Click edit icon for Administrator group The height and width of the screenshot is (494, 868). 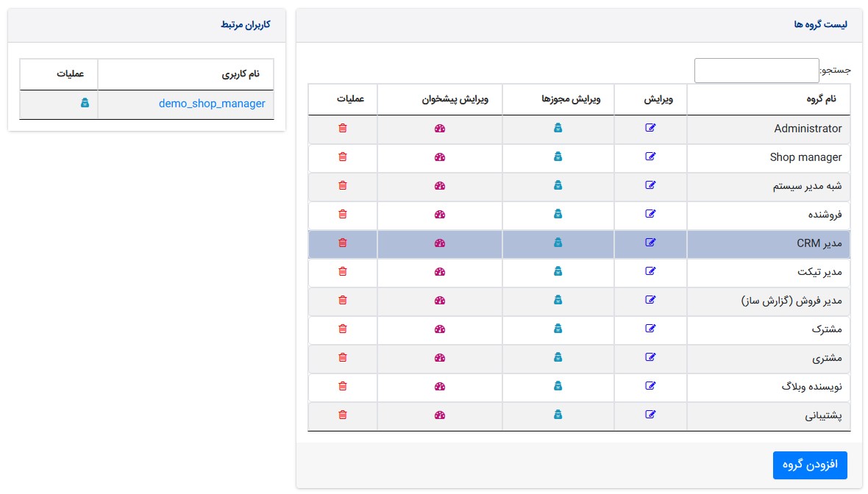(650, 128)
